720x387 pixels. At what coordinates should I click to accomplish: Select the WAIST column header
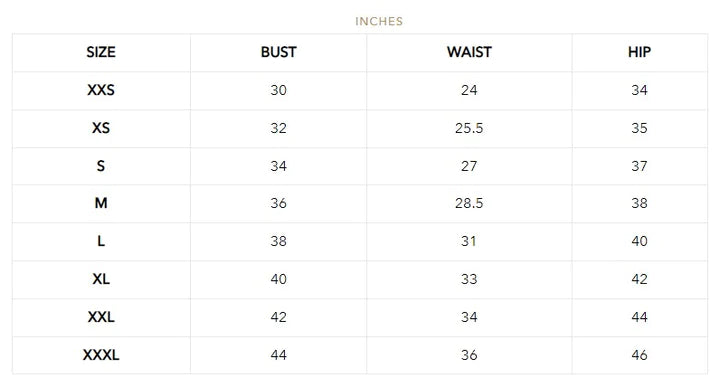click(x=469, y=52)
